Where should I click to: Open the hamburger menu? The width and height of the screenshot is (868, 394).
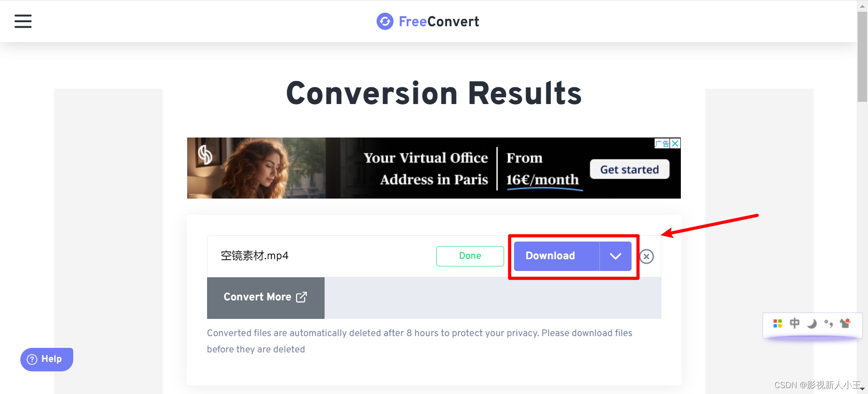(23, 21)
